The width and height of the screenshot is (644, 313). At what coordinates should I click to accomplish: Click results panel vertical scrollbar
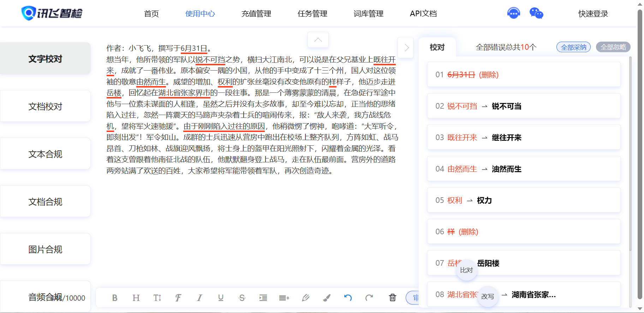click(630, 154)
